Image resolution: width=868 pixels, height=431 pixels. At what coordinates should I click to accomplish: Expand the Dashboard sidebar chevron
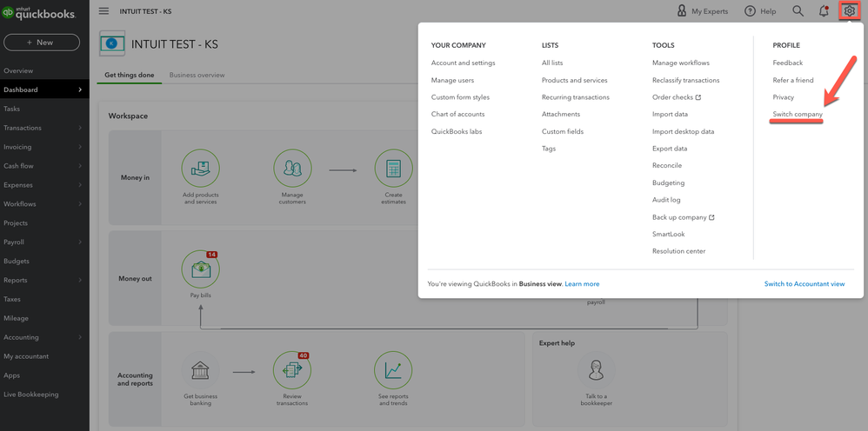point(80,90)
